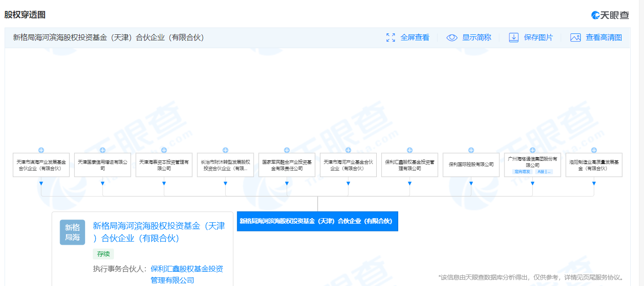
Task: Click the 存续 status badge
Action: click(103, 254)
